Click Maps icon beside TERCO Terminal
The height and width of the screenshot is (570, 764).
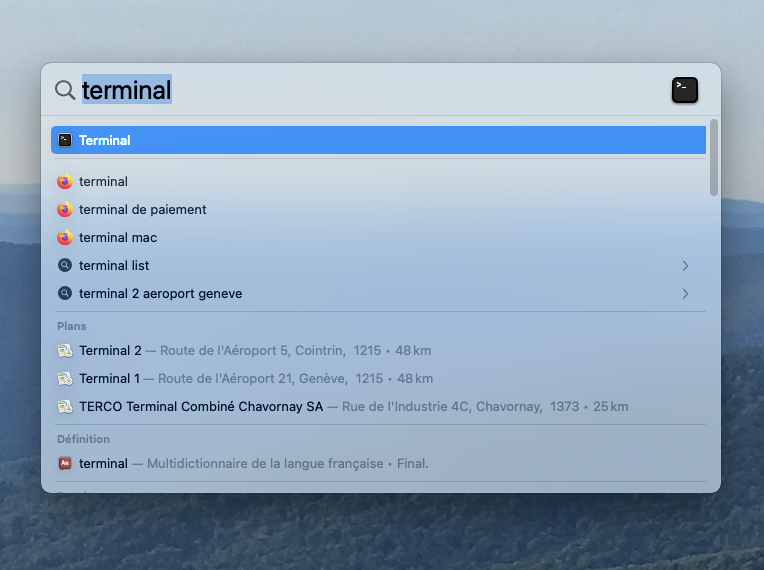pos(65,407)
